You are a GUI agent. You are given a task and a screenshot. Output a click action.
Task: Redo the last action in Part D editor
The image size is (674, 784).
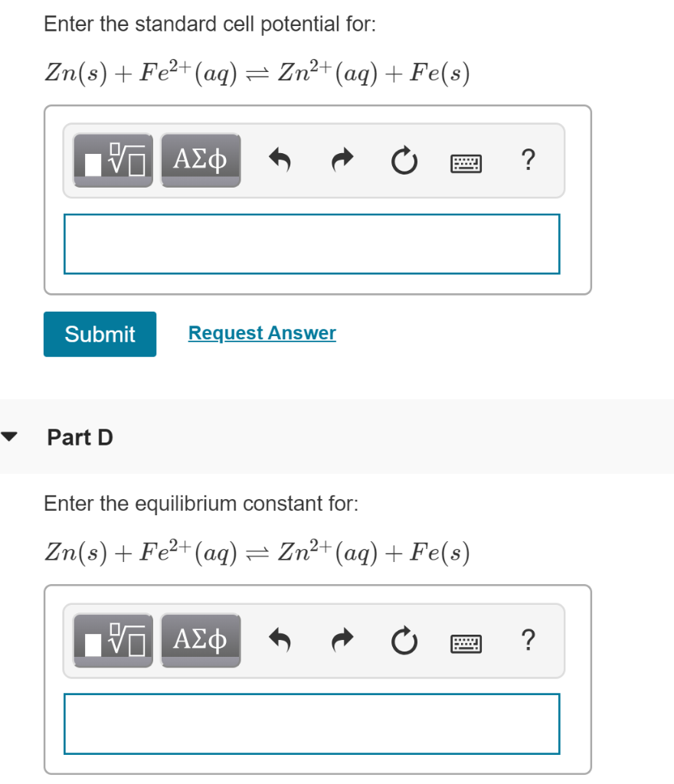tap(342, 641)
